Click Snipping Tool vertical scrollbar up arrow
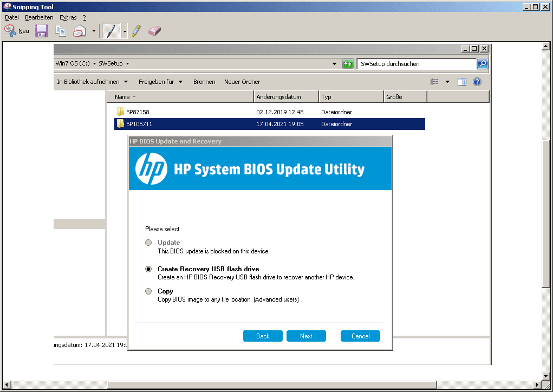This screenshot has height=392, width=553. [545, 46]
